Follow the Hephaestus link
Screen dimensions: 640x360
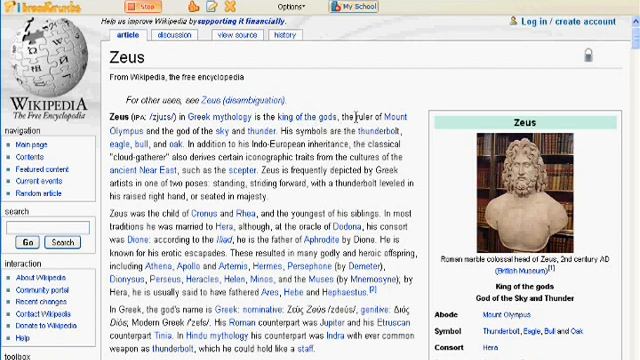(344, 292)
